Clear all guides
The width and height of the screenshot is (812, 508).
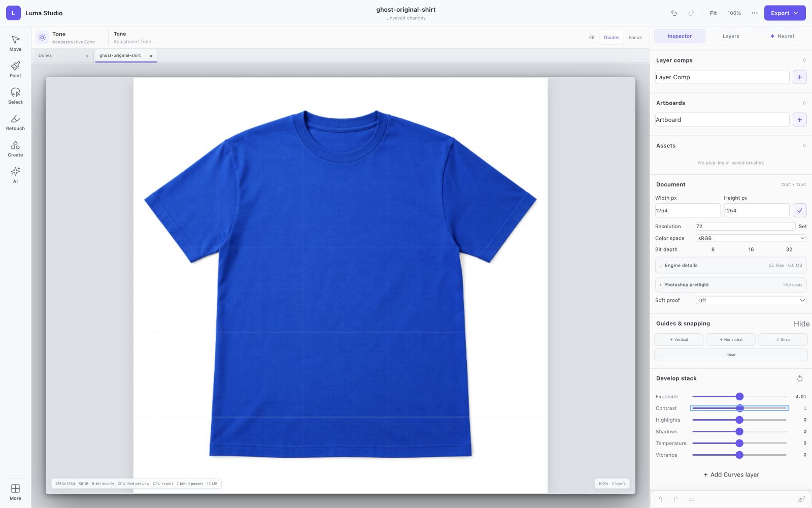[x=731, y=355]
